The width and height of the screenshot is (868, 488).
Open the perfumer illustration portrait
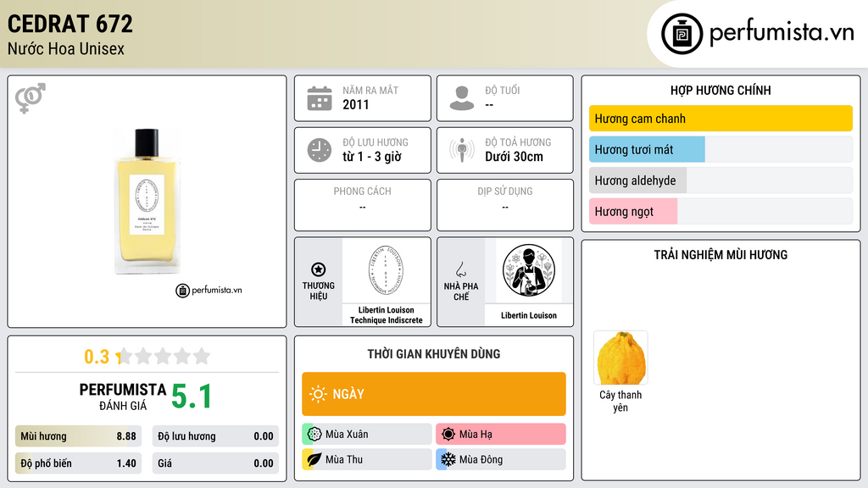(529, 270)
